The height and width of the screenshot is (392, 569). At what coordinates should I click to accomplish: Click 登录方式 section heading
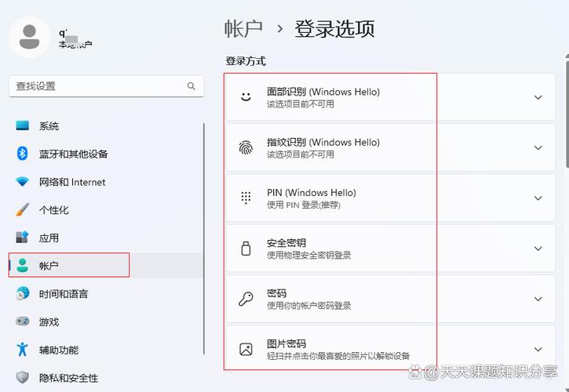pos(246,61)
